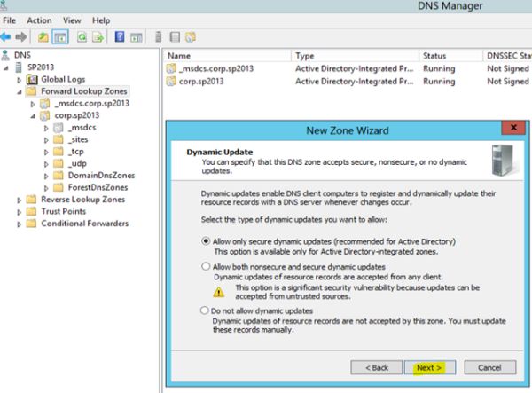Viewport: 532px width, 393px height.
Task: Click the Forward Lookup Zones folder icon
Action: (x=31, y=91)
